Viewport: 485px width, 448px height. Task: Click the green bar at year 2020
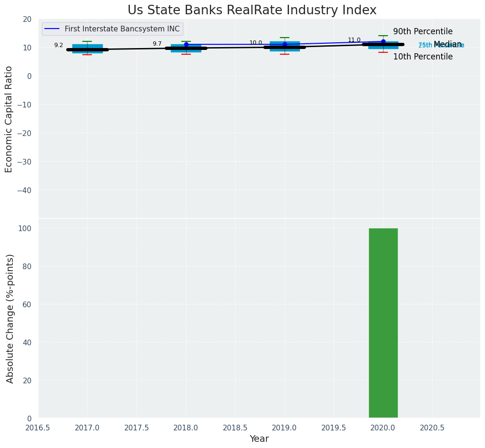coord(383,323)
